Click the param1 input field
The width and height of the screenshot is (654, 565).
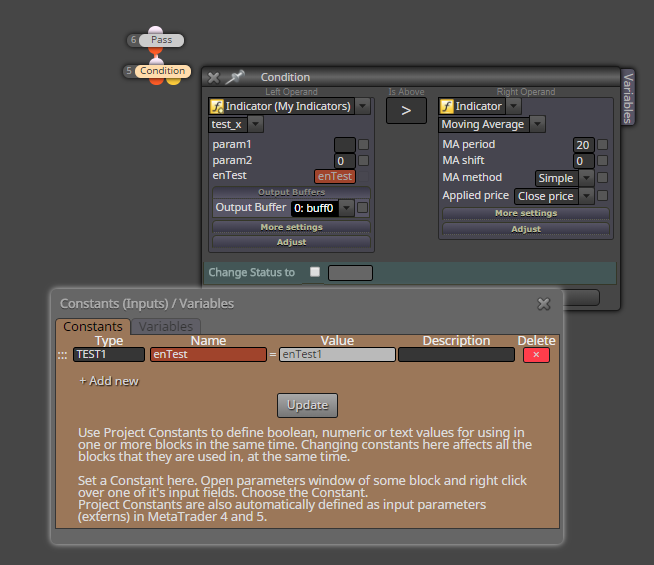(x=345, y=145)
